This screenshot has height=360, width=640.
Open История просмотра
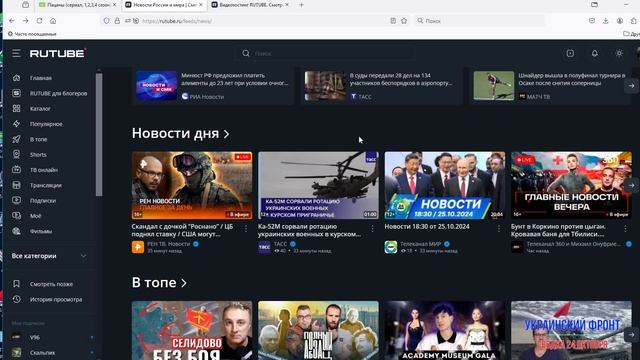click(47, 300)
